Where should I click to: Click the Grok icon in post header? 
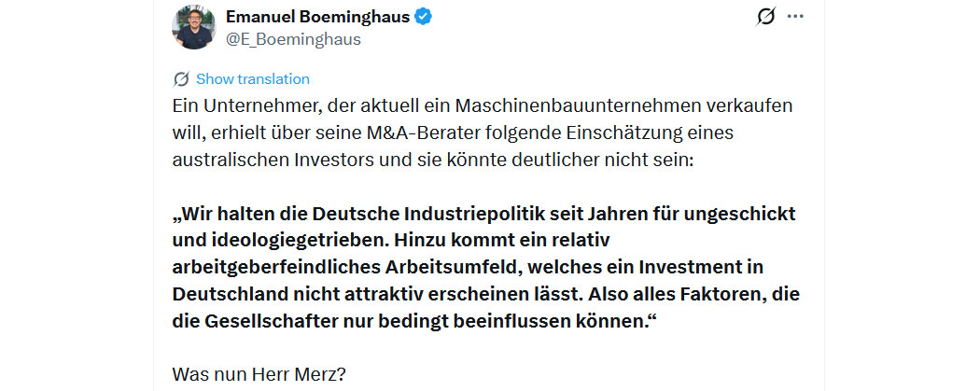tap(765, 17)
